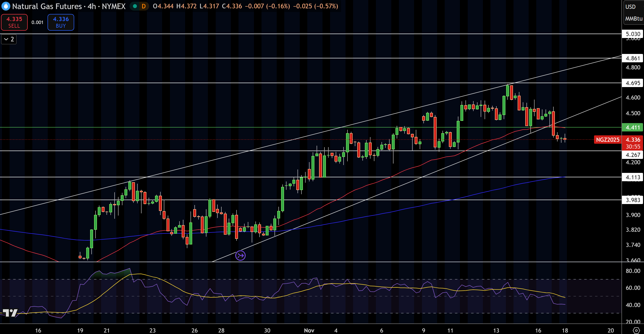Click the purple scroll-to-latest arrow circle icon
Image resolution: width=644 pixels, height=334 pixels.
point(240,255)
